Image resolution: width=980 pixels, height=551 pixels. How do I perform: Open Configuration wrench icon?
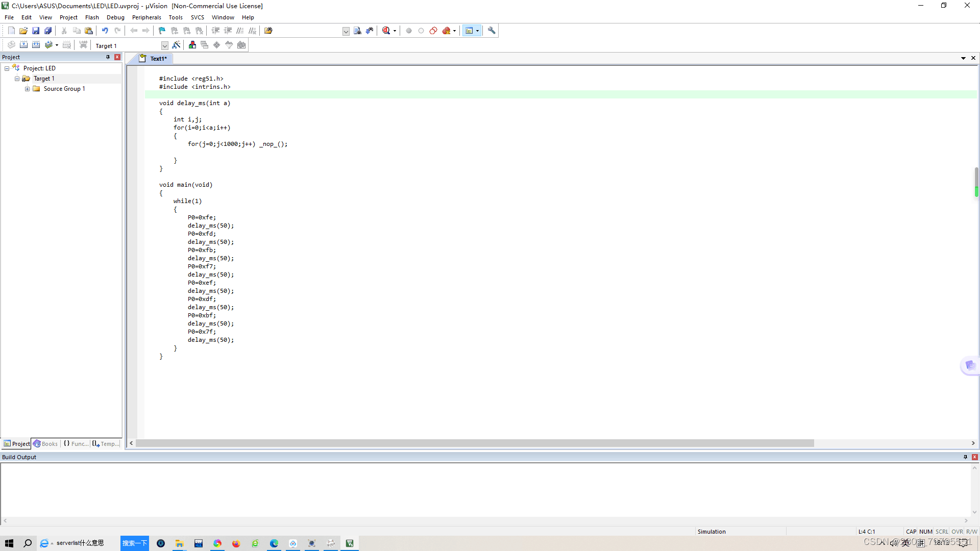tap(492, 31)
